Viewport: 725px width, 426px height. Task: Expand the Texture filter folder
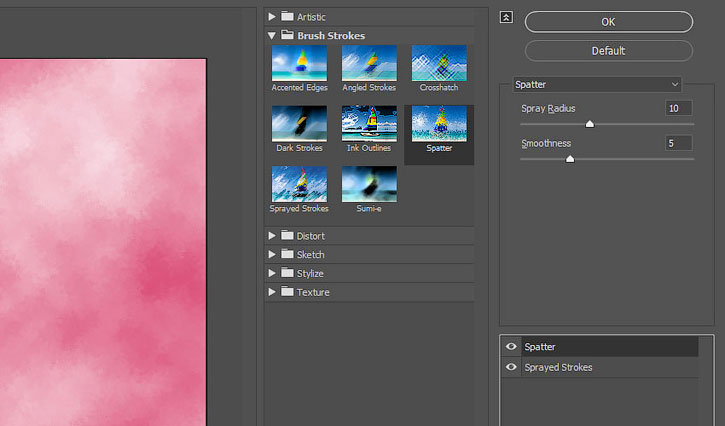tap(272, 292)
